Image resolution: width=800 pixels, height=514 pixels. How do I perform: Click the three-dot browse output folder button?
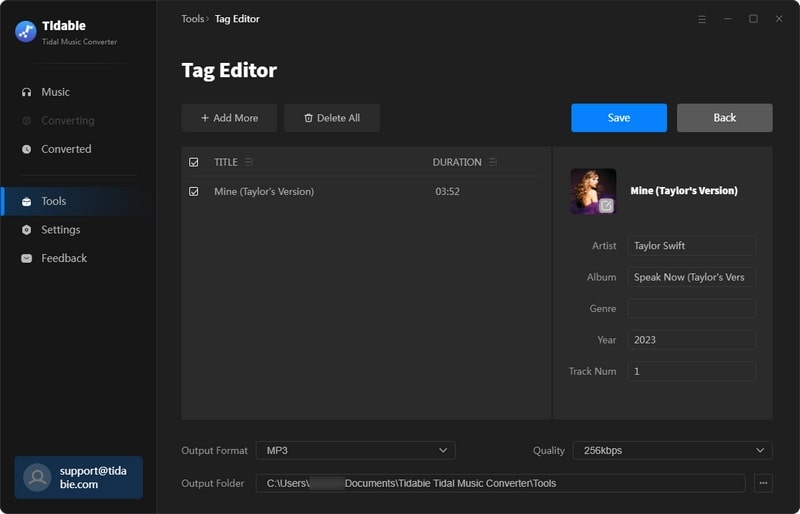763,483
